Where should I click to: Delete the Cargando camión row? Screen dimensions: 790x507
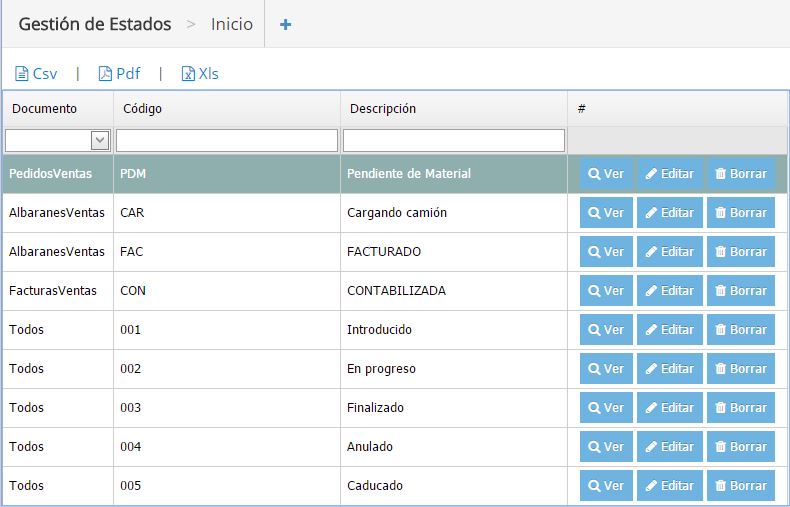[741, 213]
